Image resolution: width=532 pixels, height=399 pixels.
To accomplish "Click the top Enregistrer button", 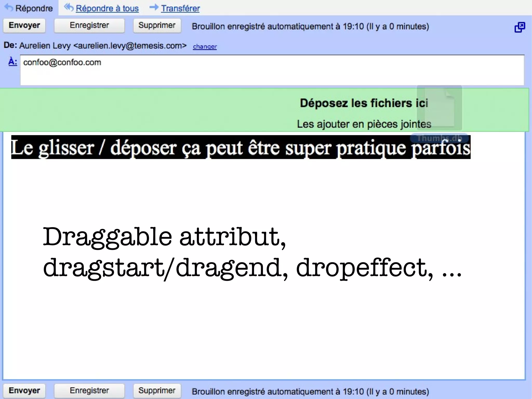I will pos(89,25).
